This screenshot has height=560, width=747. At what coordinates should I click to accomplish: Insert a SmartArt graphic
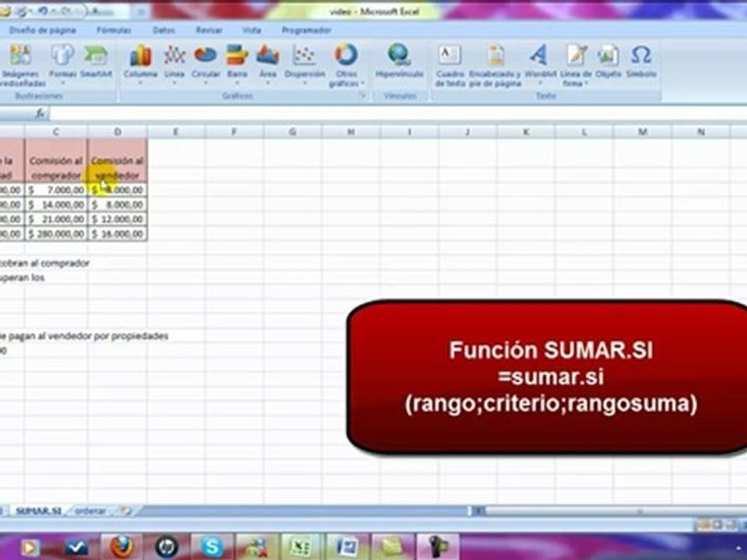(96, 61)
